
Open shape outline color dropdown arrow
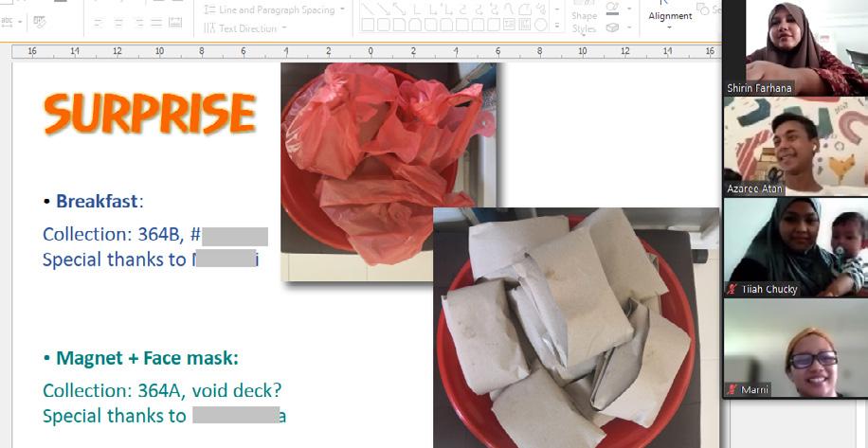[x=629, y=9]
